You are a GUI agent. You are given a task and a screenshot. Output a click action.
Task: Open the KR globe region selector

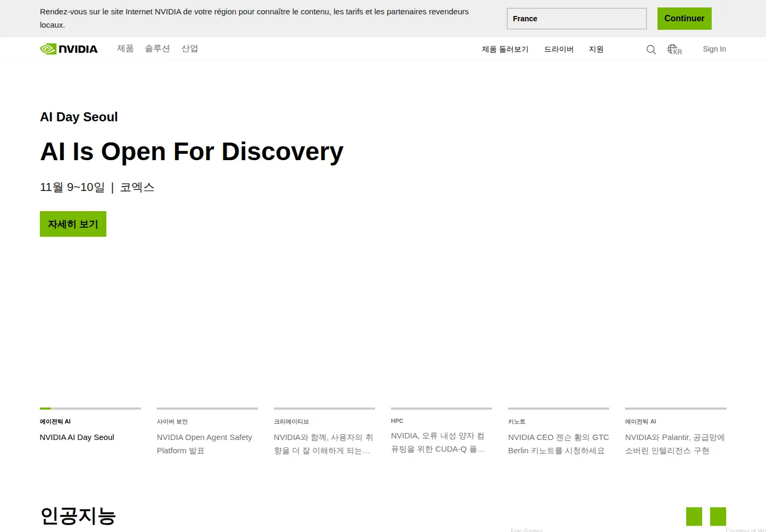point(675,49)
